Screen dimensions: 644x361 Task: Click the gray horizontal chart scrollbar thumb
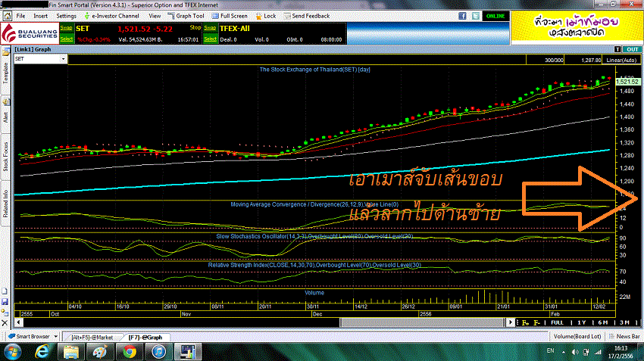(423, 322)
